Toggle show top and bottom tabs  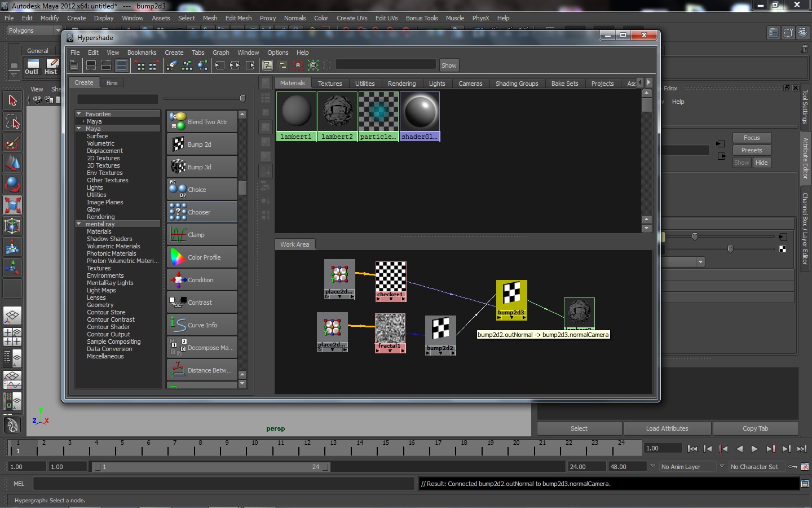pyautogui.click(x=121, y=65)
